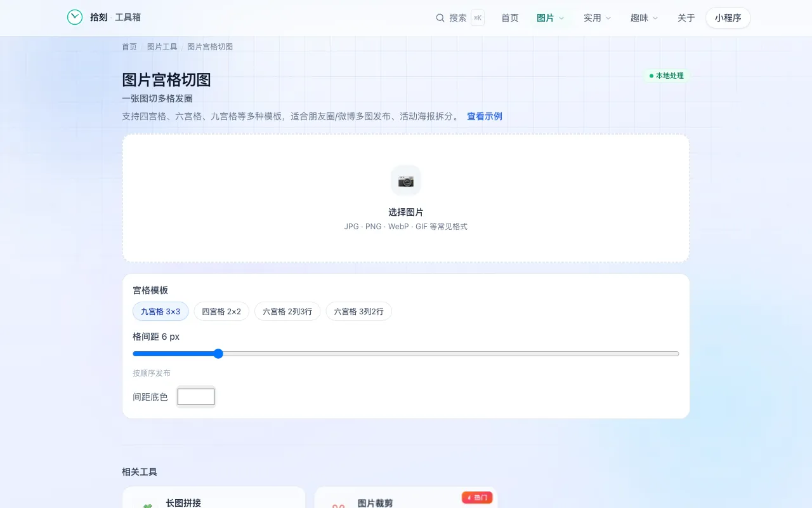
Task: Click the 热门 badge on 图片裁剪 card
Action: pyautogui.click(x=477, y=497)
